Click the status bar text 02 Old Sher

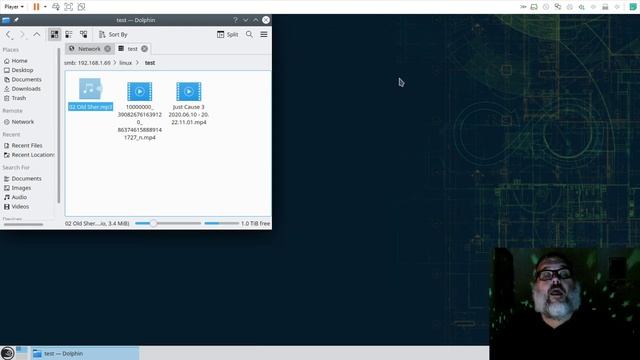(97, 224)
